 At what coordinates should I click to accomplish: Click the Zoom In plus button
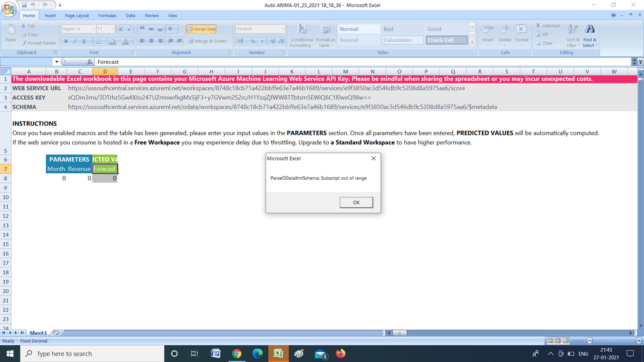tap(639, 341)
